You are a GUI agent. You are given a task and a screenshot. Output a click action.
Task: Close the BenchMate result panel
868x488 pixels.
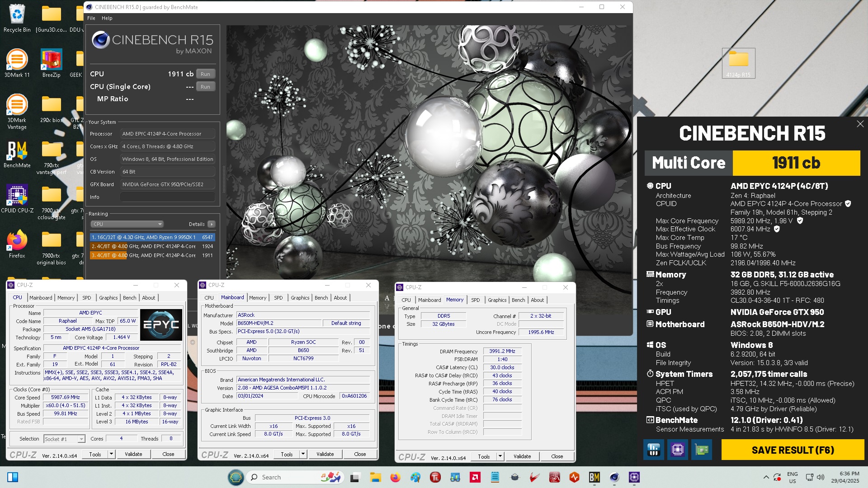(860, 124)
